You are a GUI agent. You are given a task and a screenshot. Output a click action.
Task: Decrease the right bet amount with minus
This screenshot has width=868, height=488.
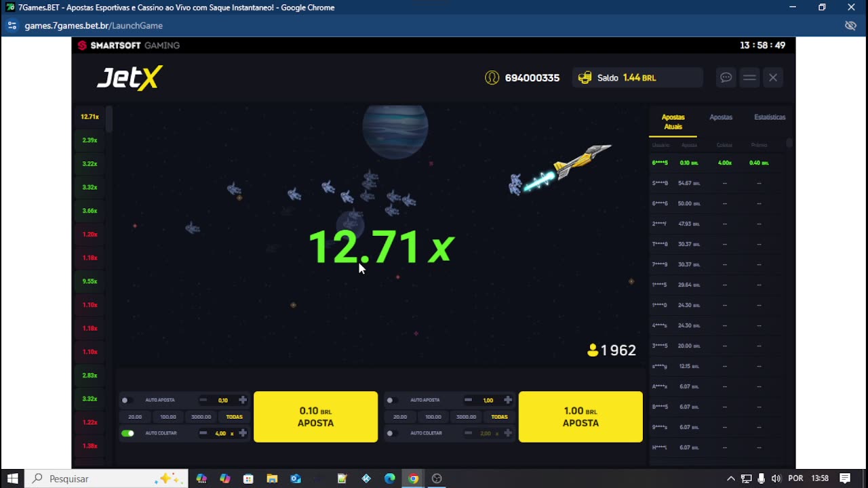tap(468, 400)
